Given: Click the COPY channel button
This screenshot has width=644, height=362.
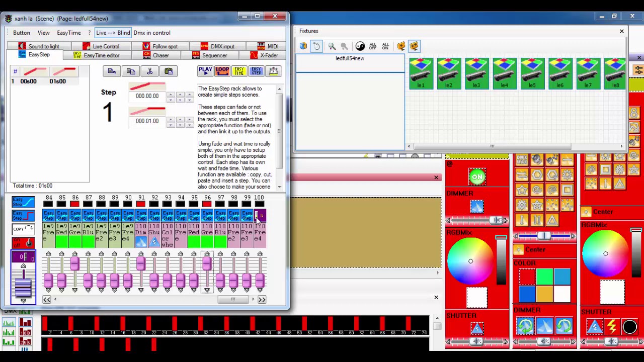Looking at the screenshot, I should click(x=23, y=229).
